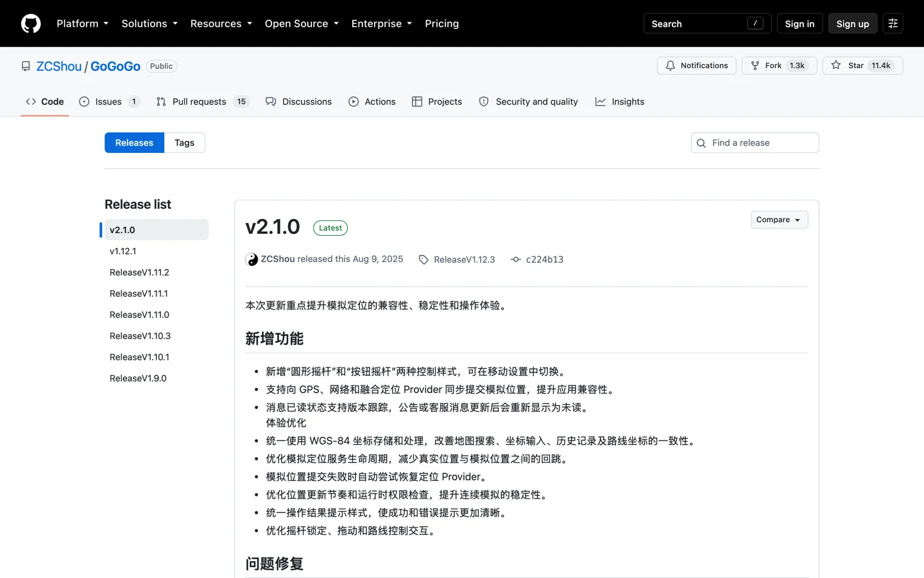Open the ReleaseV1.12.3 tag link
The width and height of the screenshot is (924, 578).
pos(465,259)
